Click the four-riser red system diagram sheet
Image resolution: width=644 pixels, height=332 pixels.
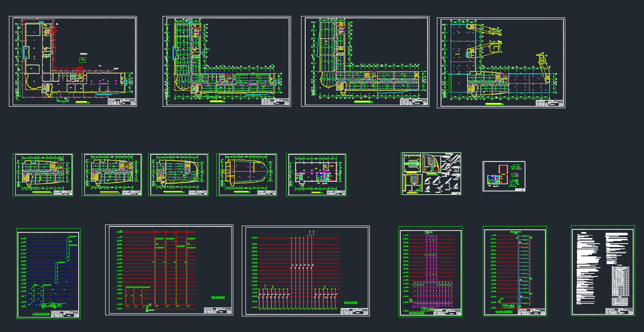click(x=169, y=270)
